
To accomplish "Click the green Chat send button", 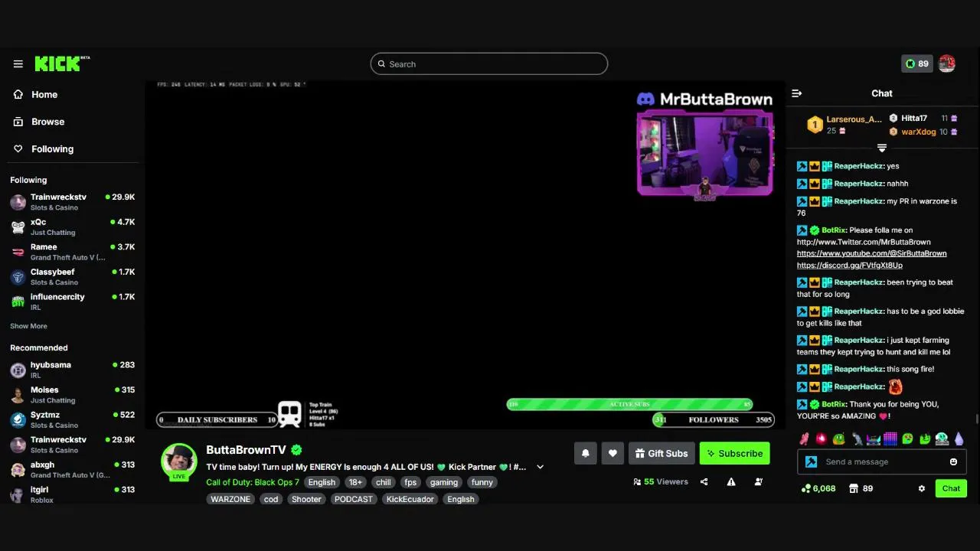I will (x=951, y=488).
